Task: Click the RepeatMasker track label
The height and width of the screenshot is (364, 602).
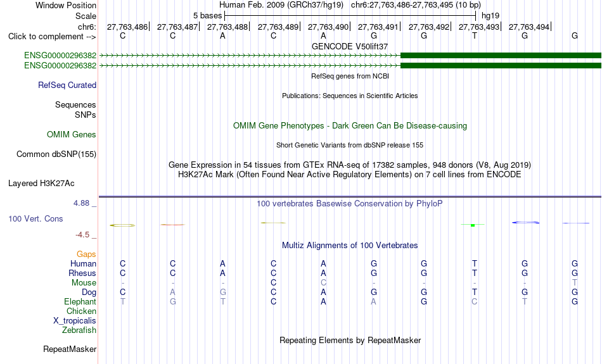Action: [70, 349]
